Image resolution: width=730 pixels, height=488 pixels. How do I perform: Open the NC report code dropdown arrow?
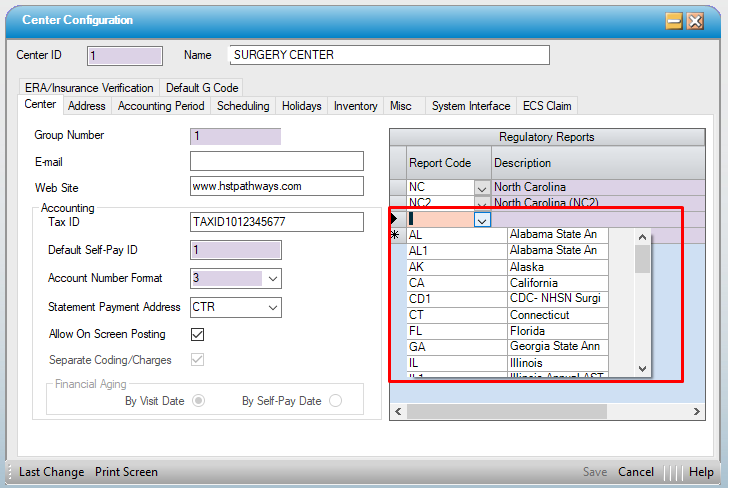pos(482,187)
